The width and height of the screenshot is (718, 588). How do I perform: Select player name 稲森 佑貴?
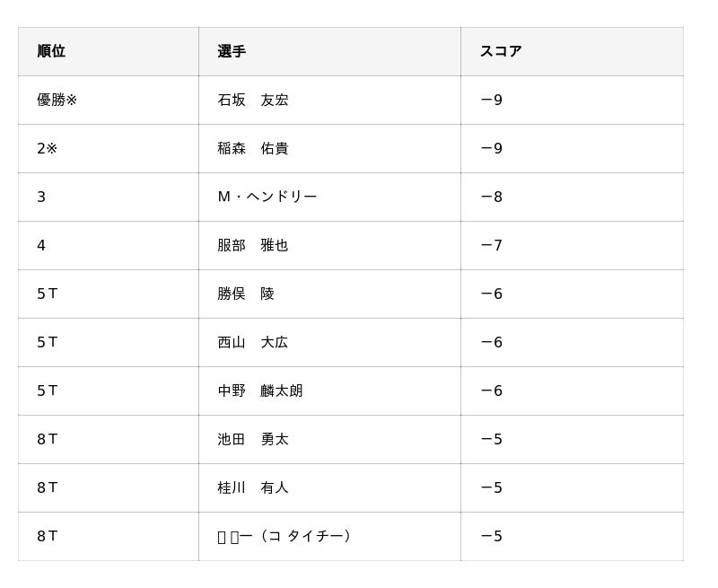click(253, 148)
